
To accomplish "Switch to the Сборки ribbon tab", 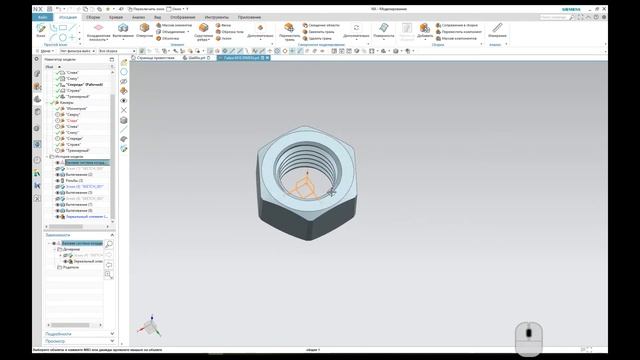I will 93,17.
